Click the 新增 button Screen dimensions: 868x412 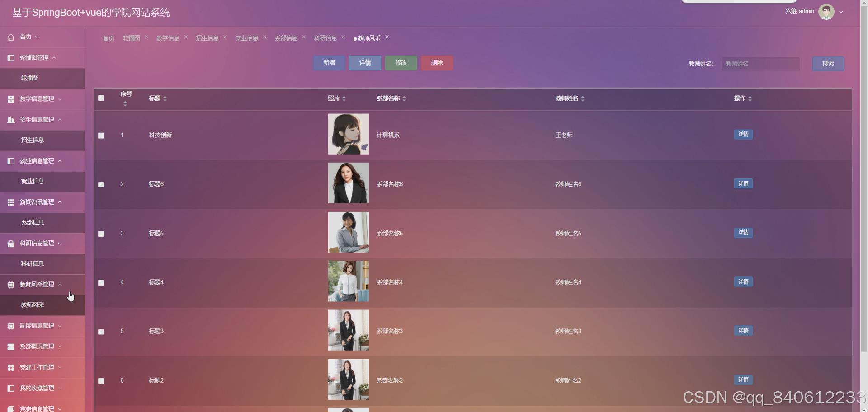329,63
